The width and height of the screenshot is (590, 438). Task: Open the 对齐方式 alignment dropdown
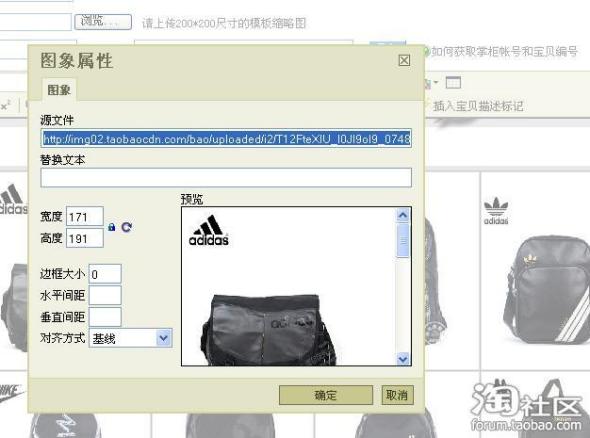pos(131,338)
